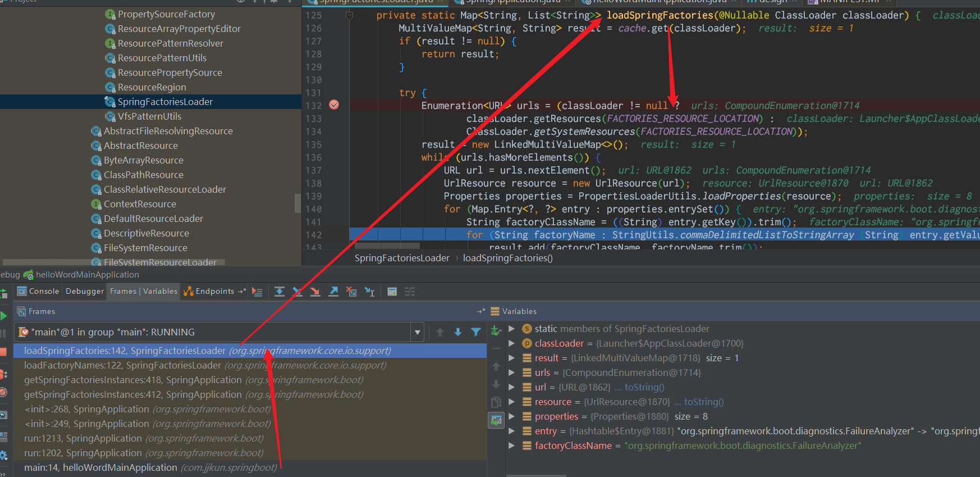The height and width of the screenshot is (477, 980).
Task: Expand the properties variable node
Action: pos(511,416)
